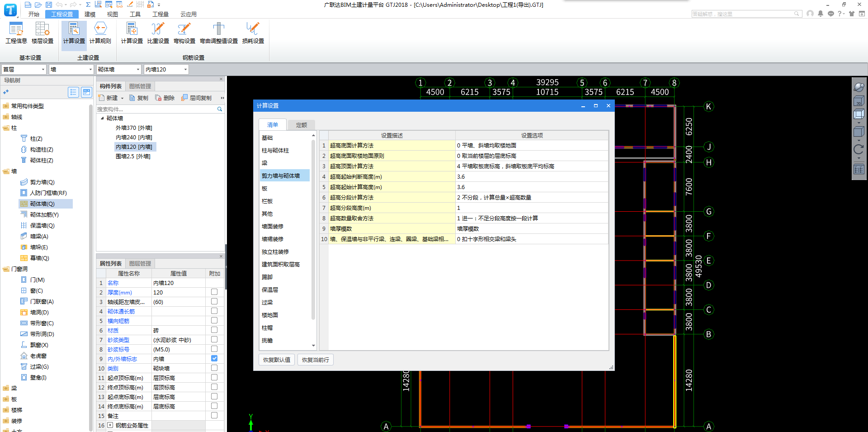The height and width of the screenshot is (432, 868).
Task: Toggle 附加 checkbox for 砌体通长筋 row
Action: coord(214,311)
